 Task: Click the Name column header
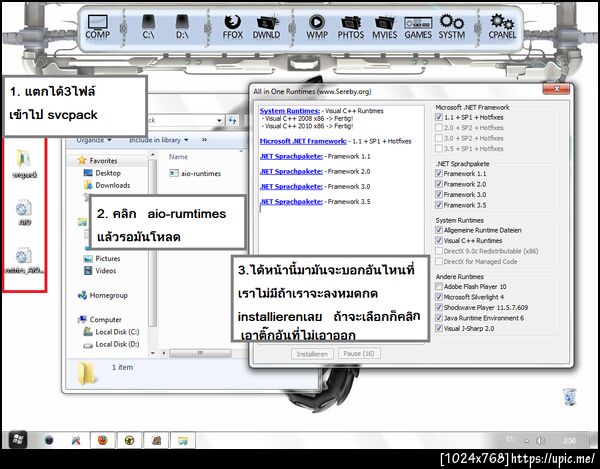coord(179,156)
